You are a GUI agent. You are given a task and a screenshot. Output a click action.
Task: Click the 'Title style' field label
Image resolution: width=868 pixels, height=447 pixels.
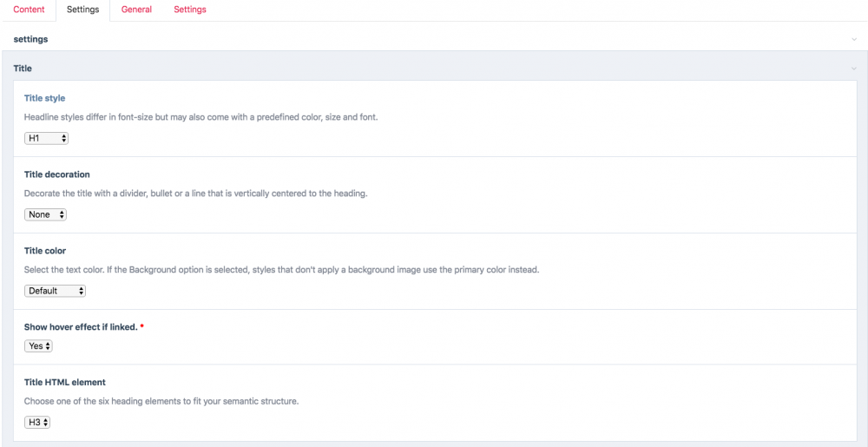pos(44,98)
